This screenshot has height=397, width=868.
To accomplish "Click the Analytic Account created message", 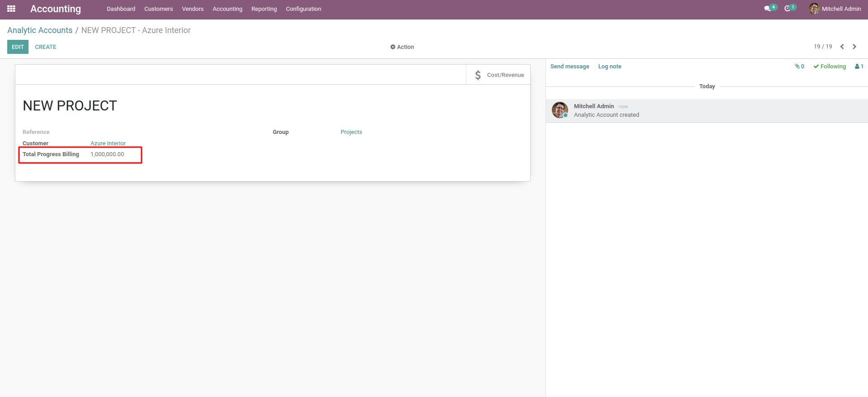I will coord(607,115).
